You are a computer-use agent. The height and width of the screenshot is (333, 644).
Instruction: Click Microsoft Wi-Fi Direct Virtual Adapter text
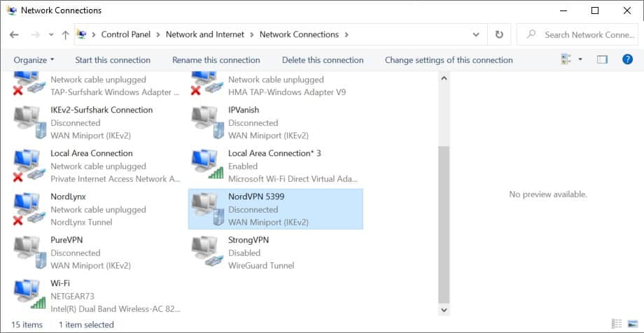(293, 179)
